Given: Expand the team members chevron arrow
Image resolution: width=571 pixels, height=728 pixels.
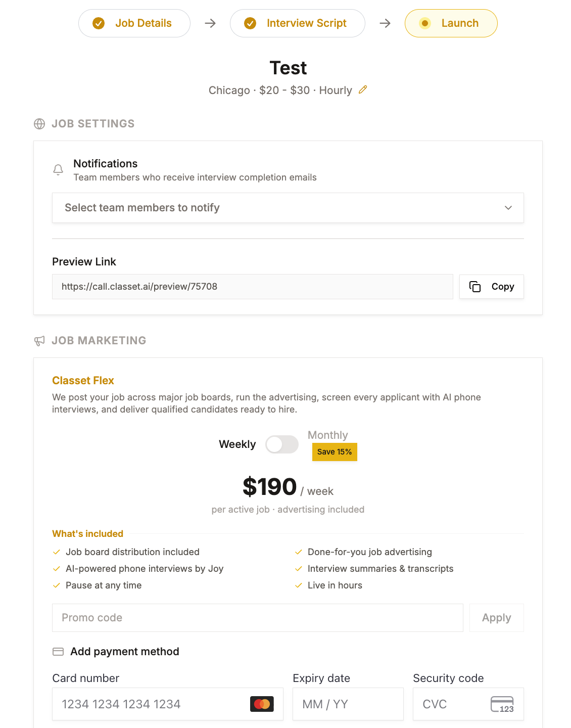Looking at the screenshot, I should click(x=508, y=208).
